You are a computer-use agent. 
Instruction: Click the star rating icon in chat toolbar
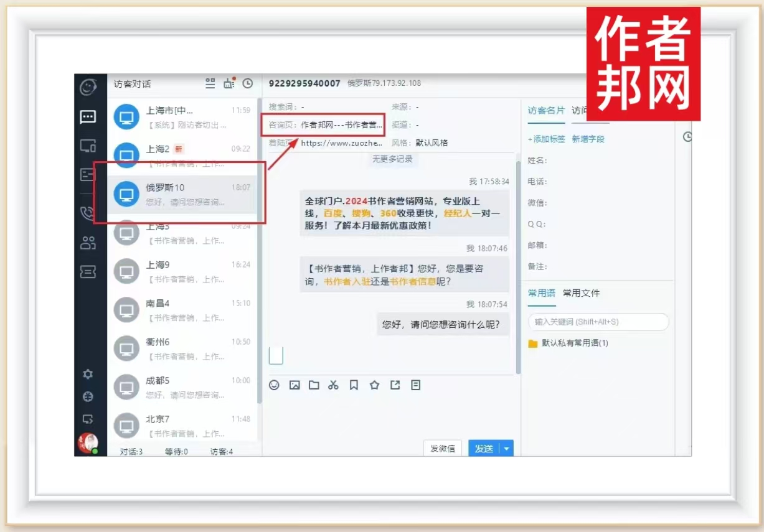(x=374, y=385)
